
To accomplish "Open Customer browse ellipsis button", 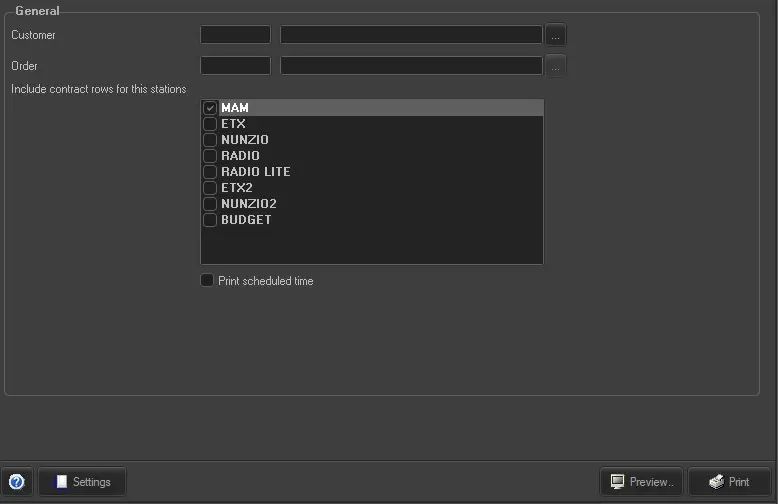I will [556, 35].
